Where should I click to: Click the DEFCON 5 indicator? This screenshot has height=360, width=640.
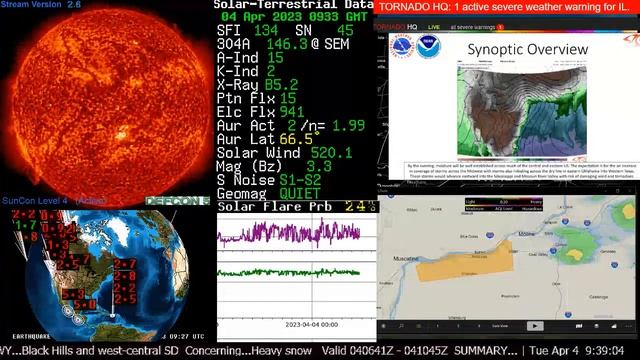tap(178, 201)
